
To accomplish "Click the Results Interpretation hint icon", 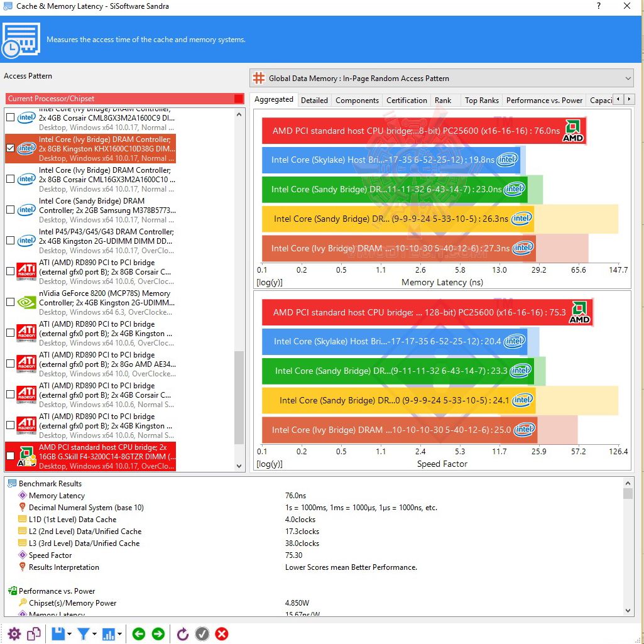I will click(23, 567).
